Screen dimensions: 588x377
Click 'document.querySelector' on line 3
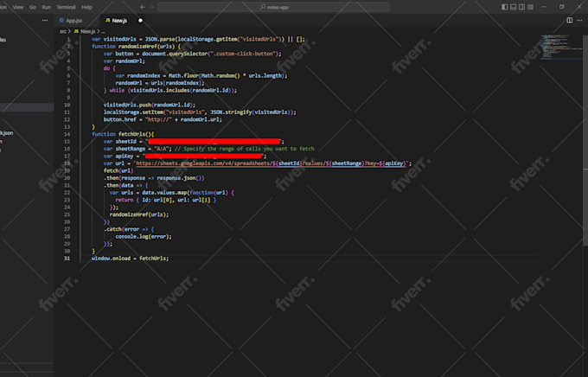[x=175, y=54]
